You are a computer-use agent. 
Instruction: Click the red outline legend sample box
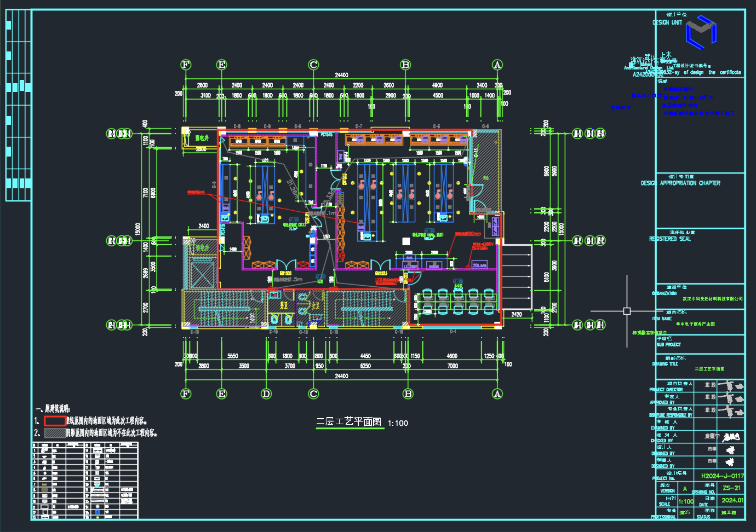point(55,421)
